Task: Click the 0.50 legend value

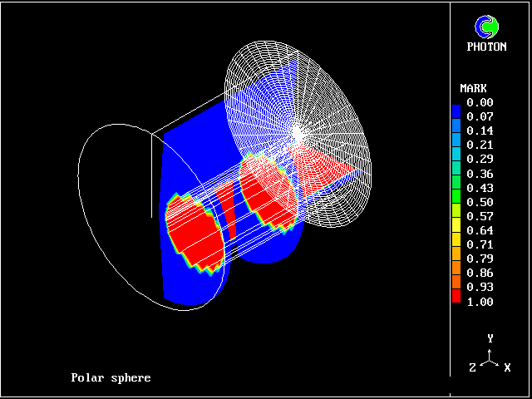Action: 480,202
